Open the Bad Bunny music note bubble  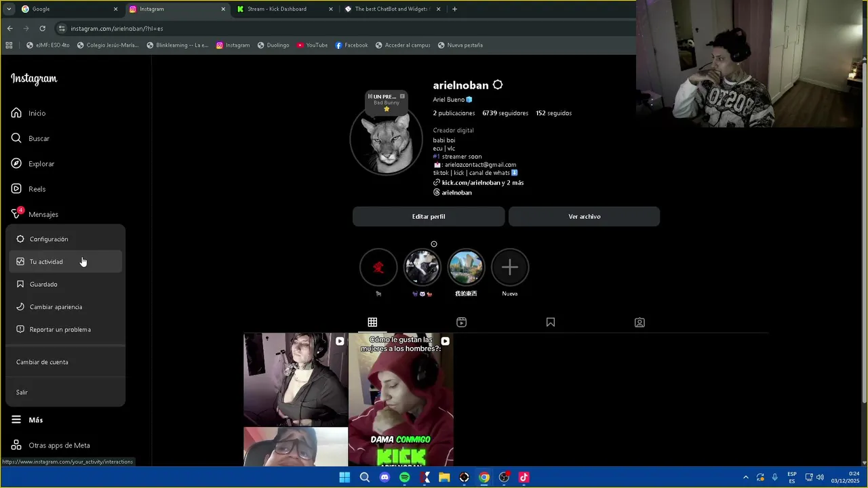point(387,102)
